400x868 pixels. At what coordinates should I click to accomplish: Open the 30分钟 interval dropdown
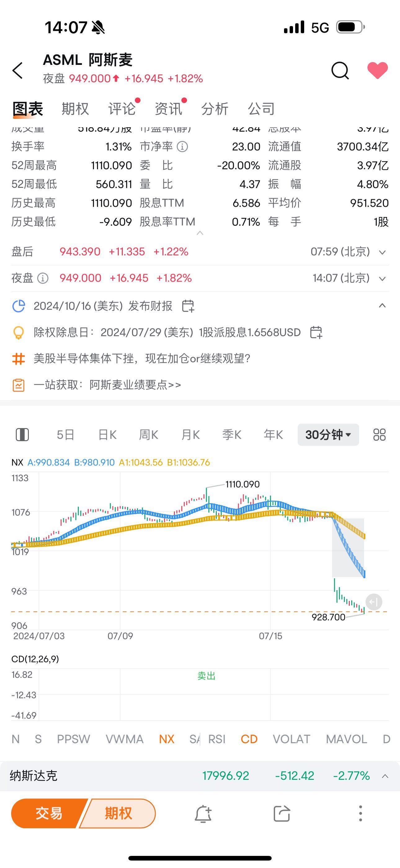328,435
